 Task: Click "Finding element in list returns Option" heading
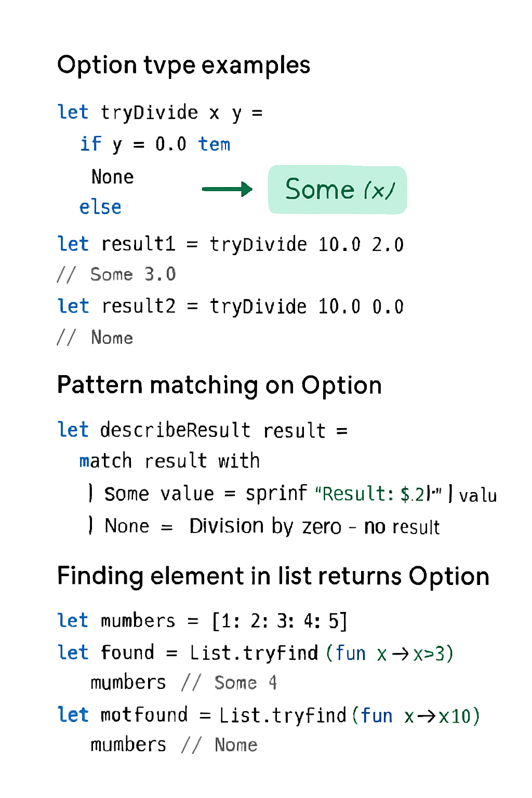coord(273,576)
